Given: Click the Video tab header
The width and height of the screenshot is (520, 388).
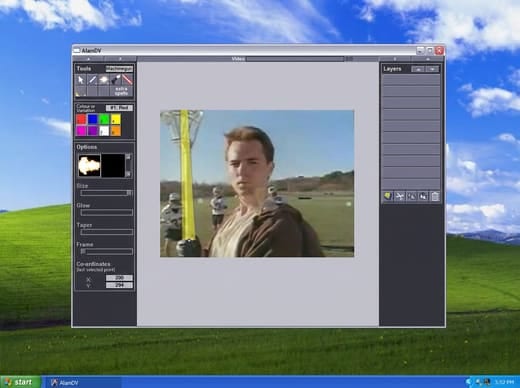Looking at the screenshot, I should coord(239,59).
